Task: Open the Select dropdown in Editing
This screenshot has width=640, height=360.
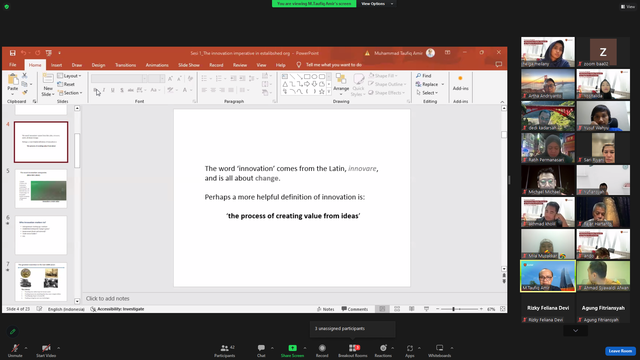Action: 427,93
